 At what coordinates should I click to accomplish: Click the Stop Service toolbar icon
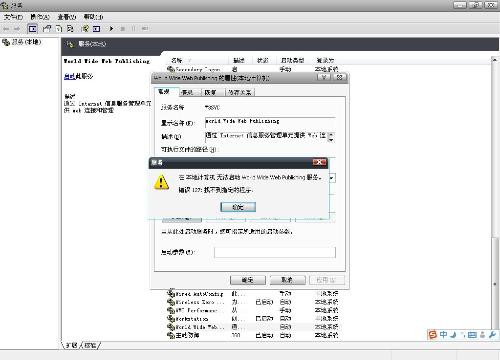[x=123, y=29]
